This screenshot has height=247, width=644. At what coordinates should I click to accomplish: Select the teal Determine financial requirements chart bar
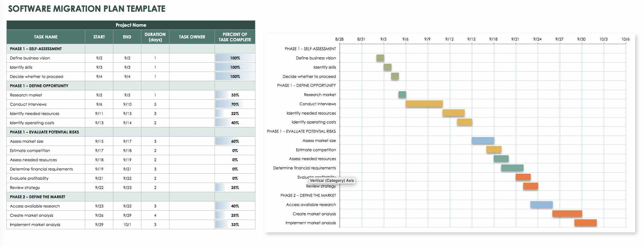(x=512, y=168)
